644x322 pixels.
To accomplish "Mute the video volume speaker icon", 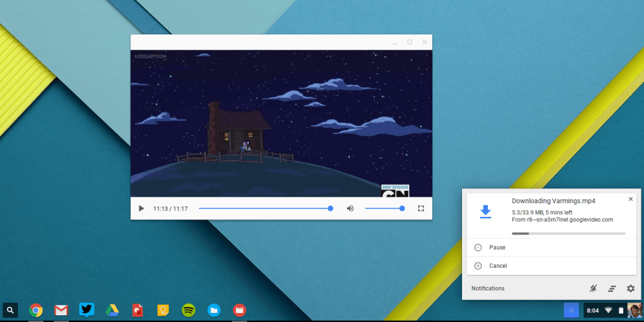I will pyautogui.click(x=350, y=208).
